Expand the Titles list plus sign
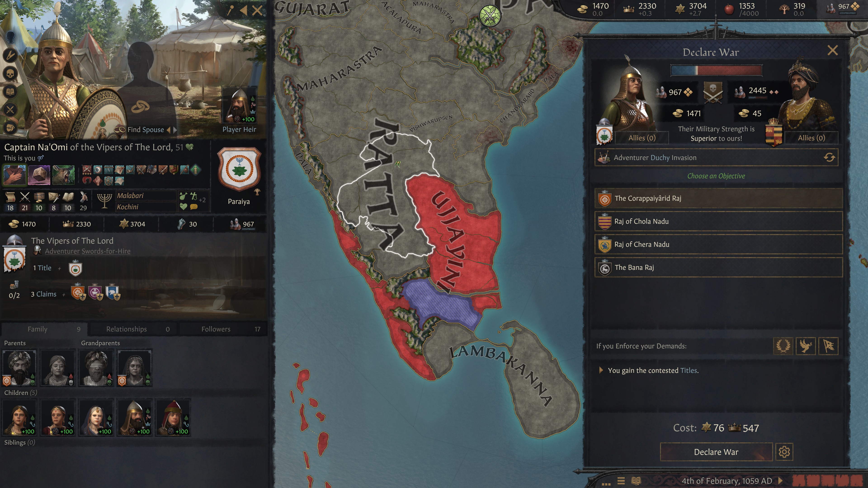Viewport: 868px width, 488px height. pos(60,268)
